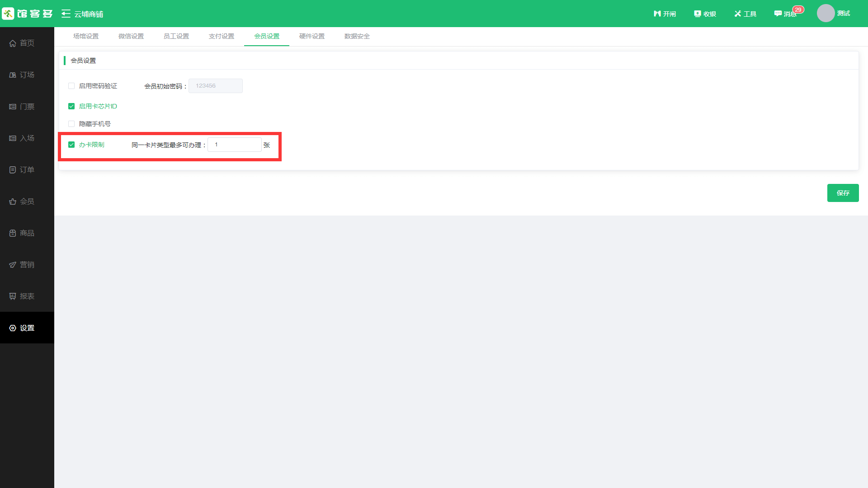The height and width of the screenshot is (488, 868).
Task: Tick the 隐藏手机号 checkbox
Action: click(x=71, y=124)
